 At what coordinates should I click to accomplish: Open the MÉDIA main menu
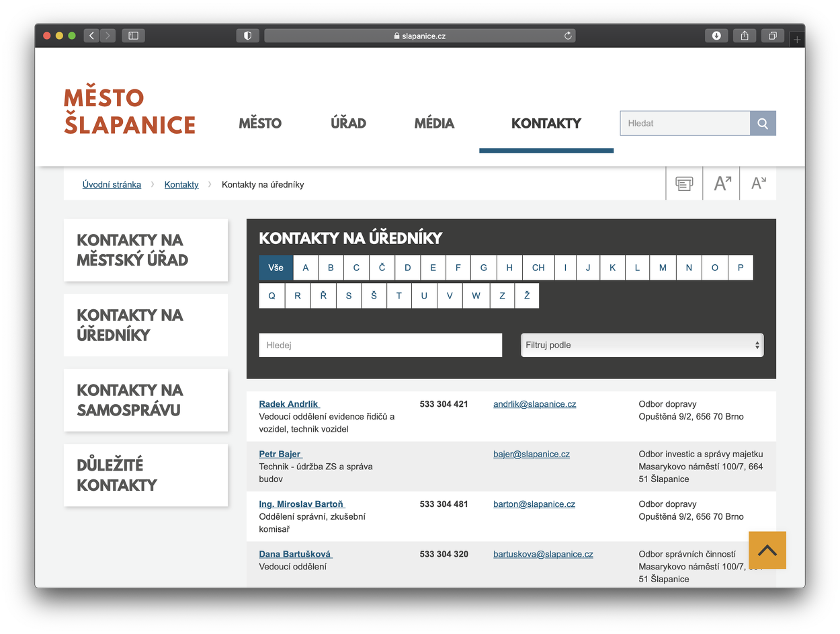click(x=434, y=123)
